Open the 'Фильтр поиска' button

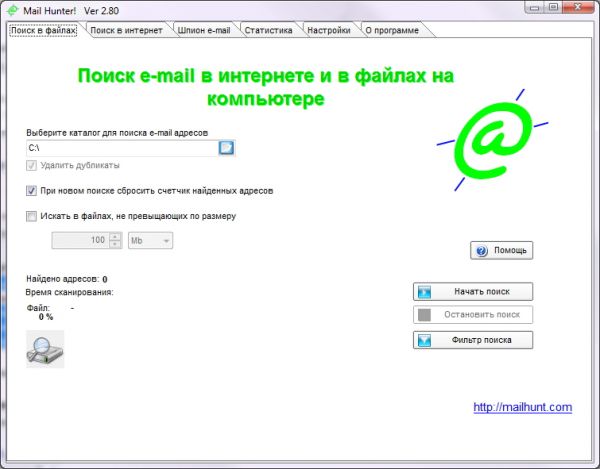[473, 340]
